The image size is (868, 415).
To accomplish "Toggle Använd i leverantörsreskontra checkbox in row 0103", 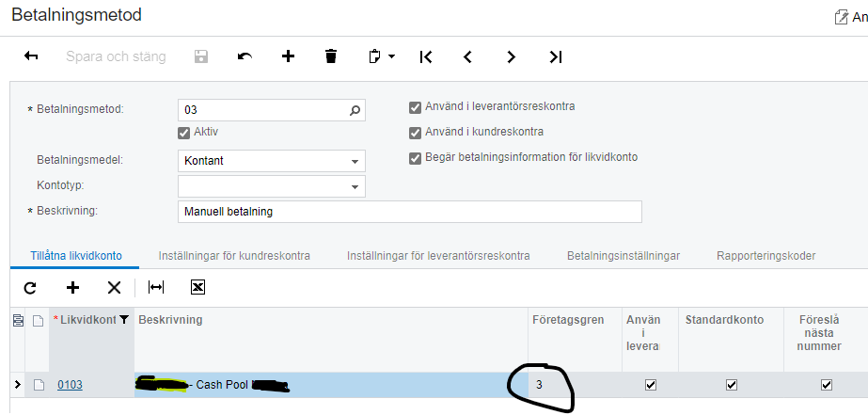I will coord(651,385).
